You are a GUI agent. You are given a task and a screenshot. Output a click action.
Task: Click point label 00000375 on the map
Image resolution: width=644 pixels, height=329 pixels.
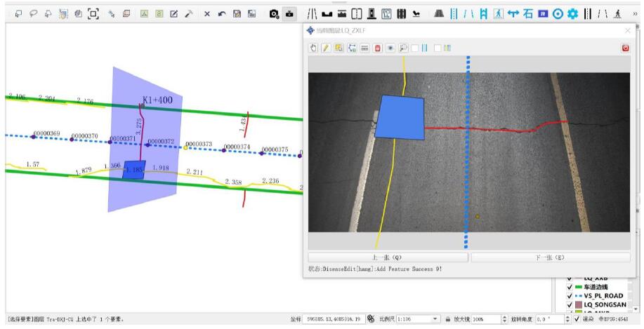(x=275, y=149)
